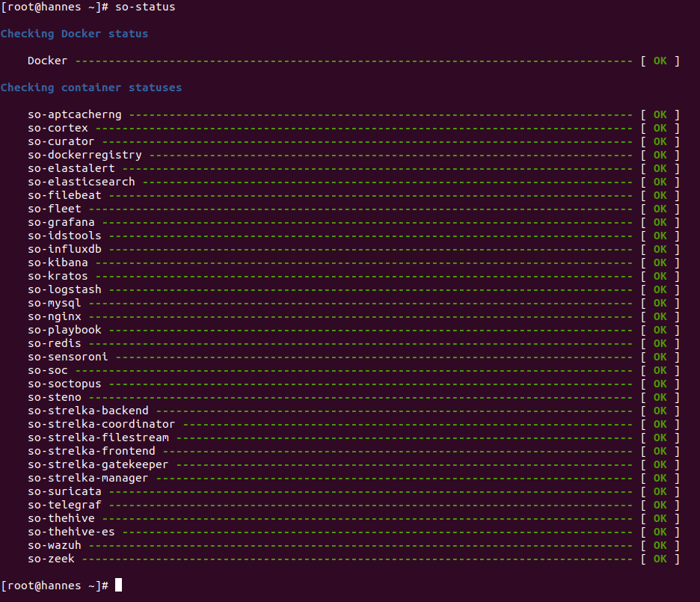Click the terminal cursor at bottom prompt

[118, 585]
